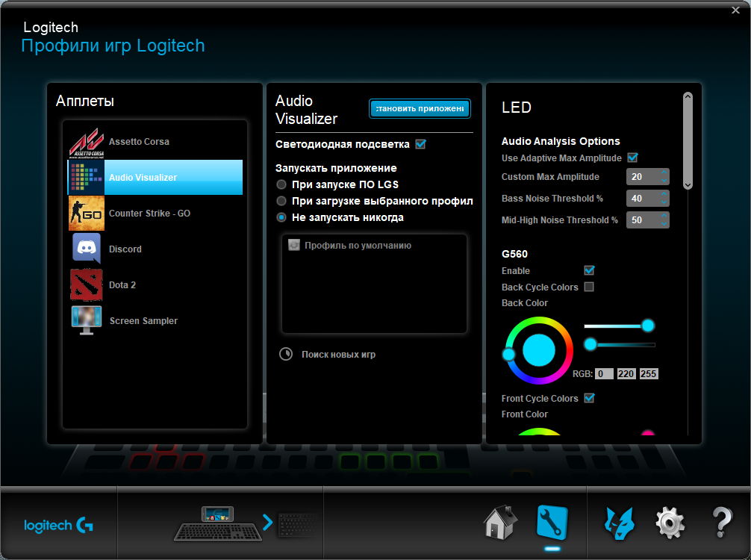Toggle Front Cycle Colors checkbox
The height and width of the screenshot is (560, 751).
click(589, 398)
